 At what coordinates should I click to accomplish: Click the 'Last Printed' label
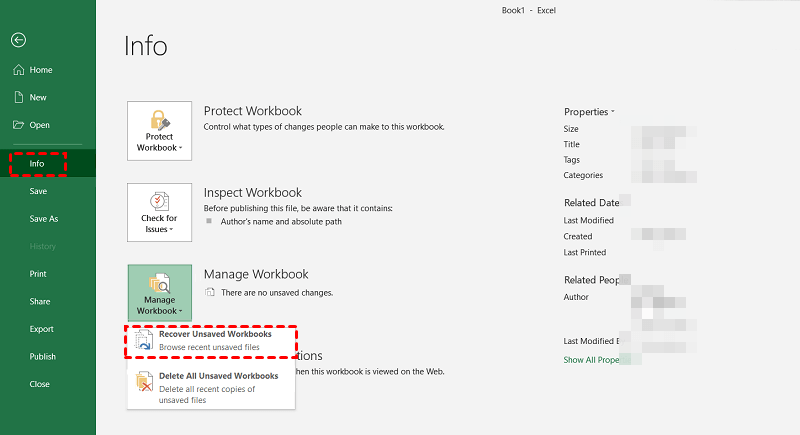585,252
